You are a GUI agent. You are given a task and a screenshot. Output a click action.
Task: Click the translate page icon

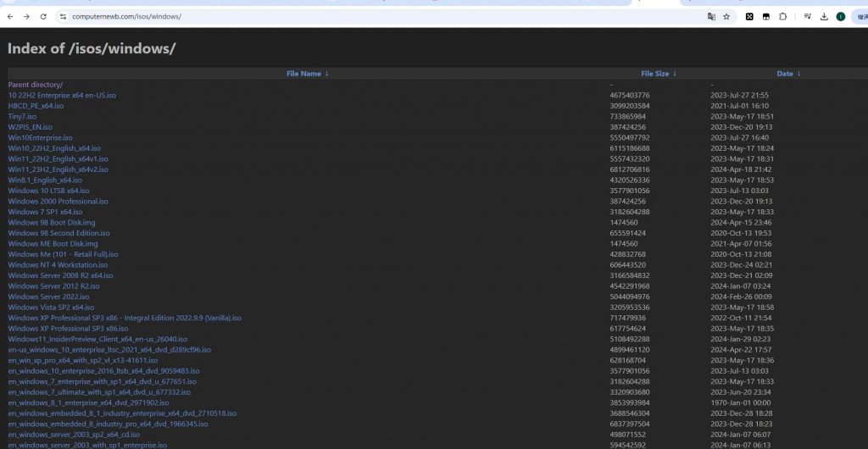(x=711, y=17)
